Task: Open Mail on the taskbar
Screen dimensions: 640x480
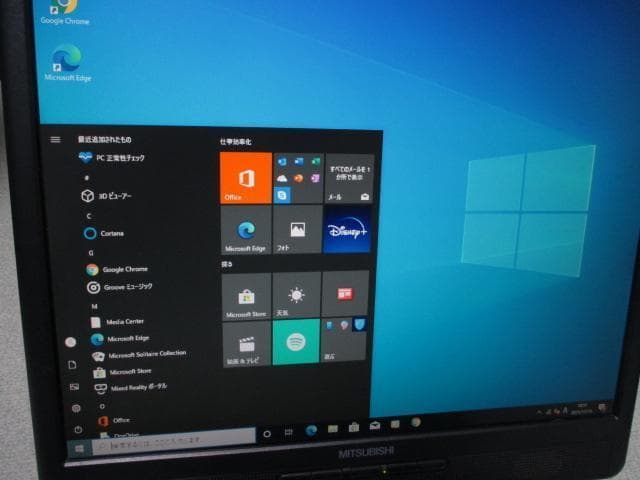Action: [375, 425]
